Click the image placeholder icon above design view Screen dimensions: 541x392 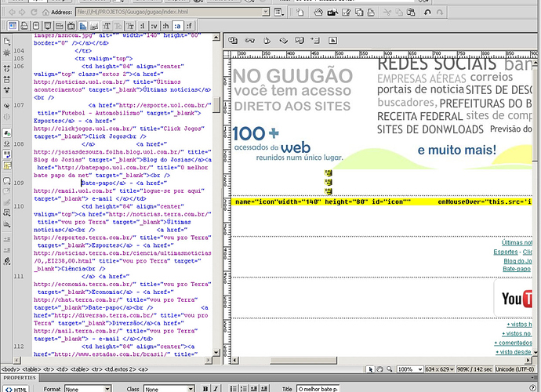[x=332, y=41]
